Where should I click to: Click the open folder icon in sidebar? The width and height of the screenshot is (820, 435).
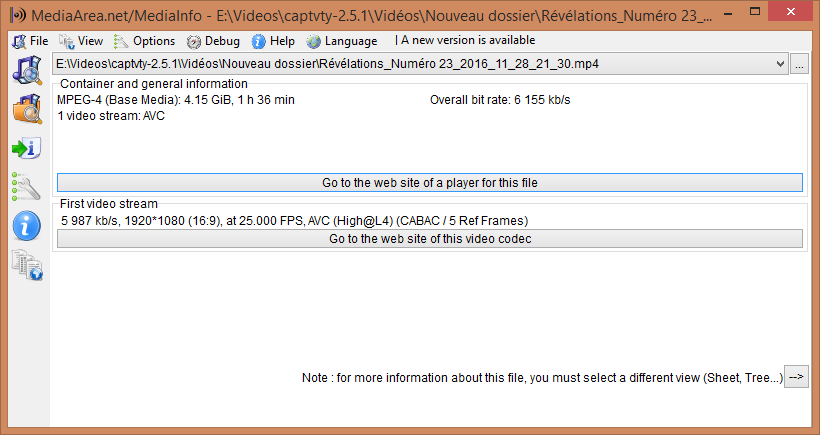coord(26,109)
